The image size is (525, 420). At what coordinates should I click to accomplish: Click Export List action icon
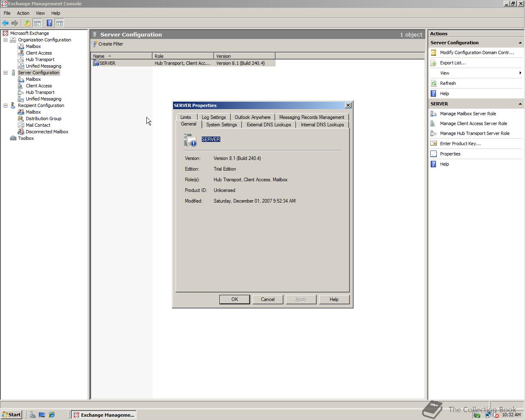click(x=434, y=63)
